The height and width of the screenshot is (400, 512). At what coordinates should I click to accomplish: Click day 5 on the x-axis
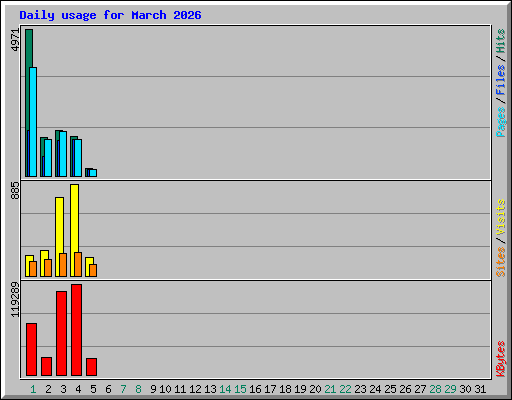point(93,389)
